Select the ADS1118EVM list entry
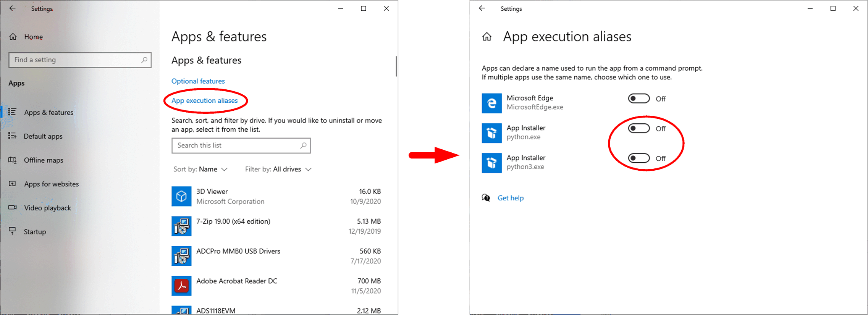This screenshot has width=868, height=315. tap(276, 310)
